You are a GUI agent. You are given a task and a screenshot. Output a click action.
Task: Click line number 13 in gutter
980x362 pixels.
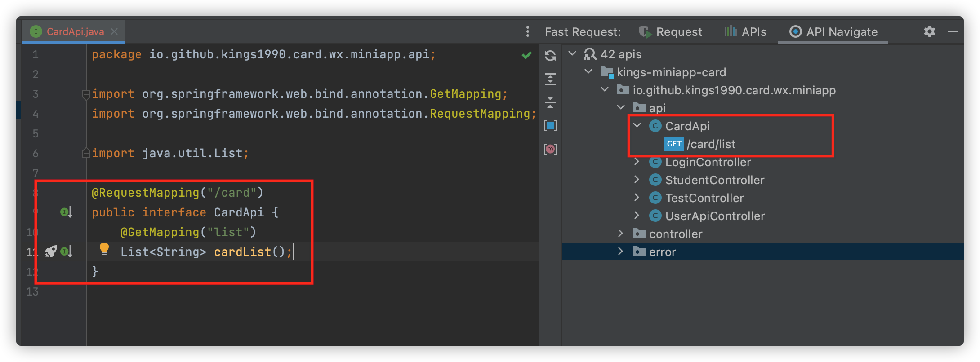pos(32,292)
